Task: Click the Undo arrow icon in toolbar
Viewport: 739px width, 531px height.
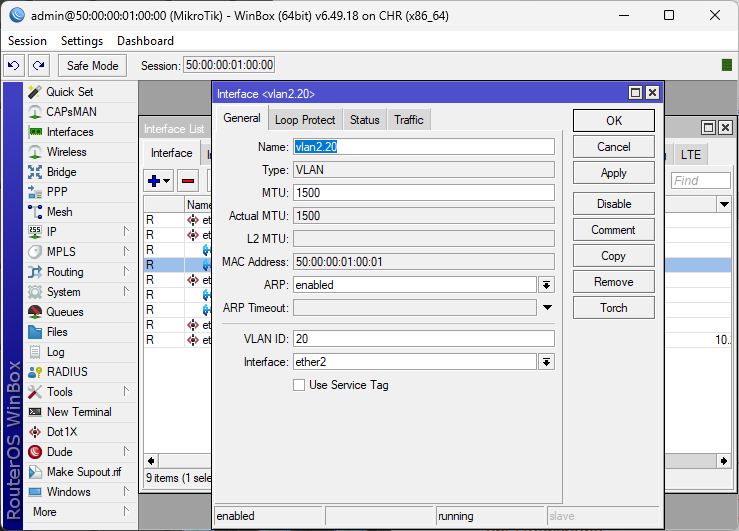Action: [14, 65]
